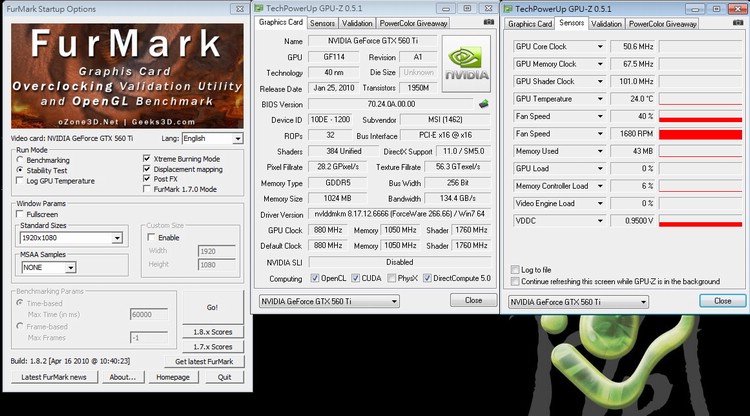
Task: Click the 1.8.x Scores button
Action: pyautogui.click(x=212, y=331)
